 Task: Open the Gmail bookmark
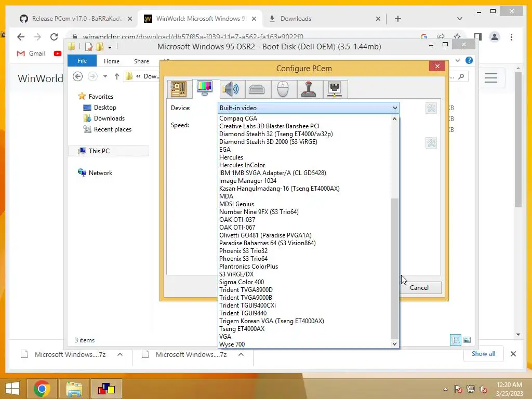coord(31,54)
